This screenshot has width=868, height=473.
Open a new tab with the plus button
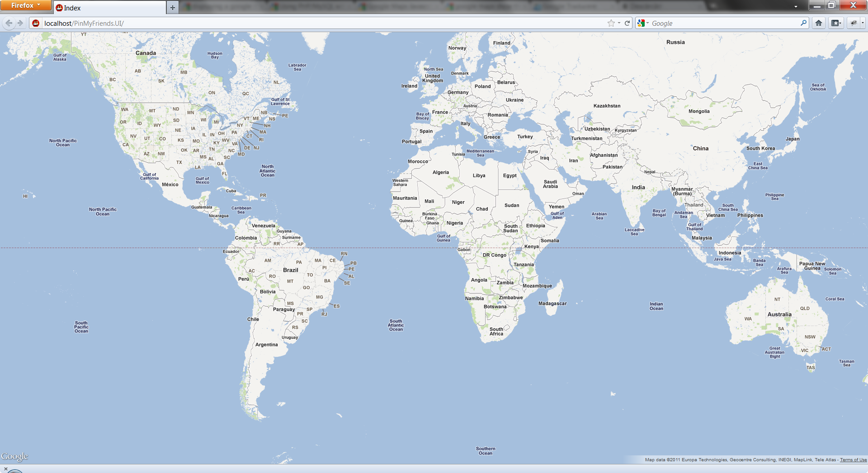point(172,8)
